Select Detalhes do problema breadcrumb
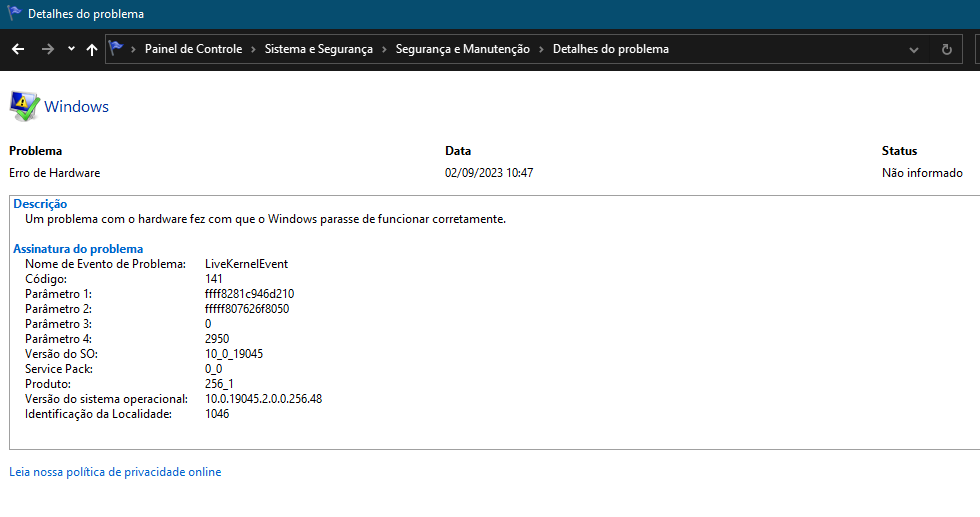Screen dimensions: 980x517 (x=611, y=49)
